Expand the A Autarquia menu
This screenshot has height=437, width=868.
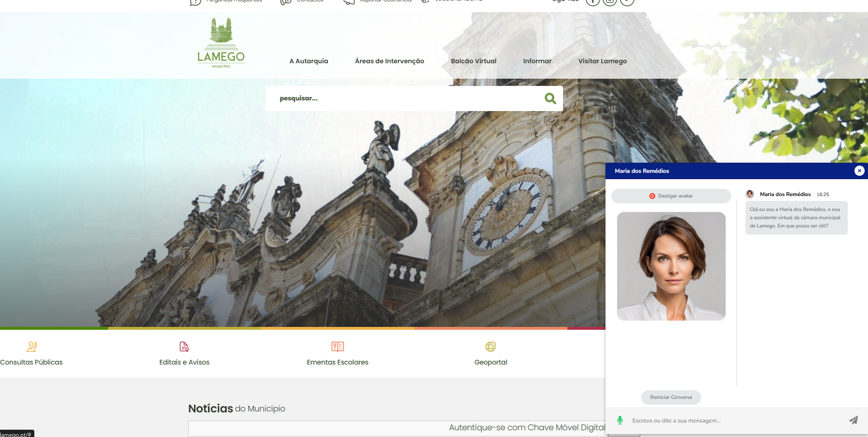click(309, 61)
